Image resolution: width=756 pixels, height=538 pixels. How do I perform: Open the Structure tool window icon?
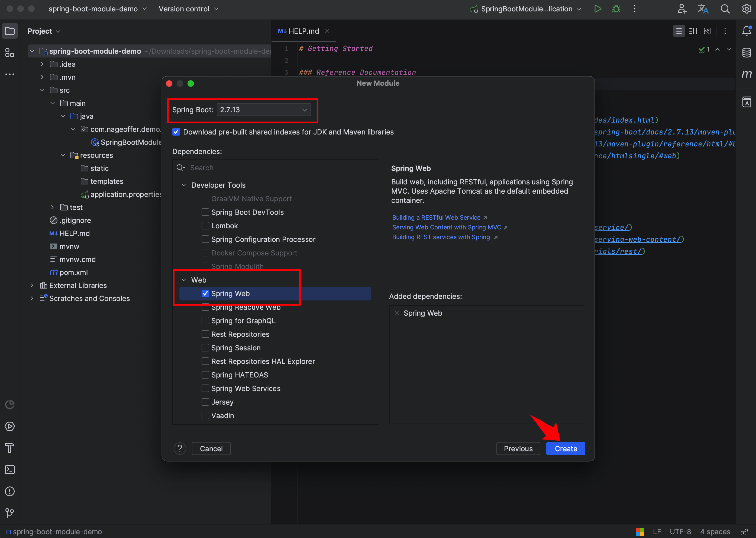pyautogui.click(x=9, y=53)
